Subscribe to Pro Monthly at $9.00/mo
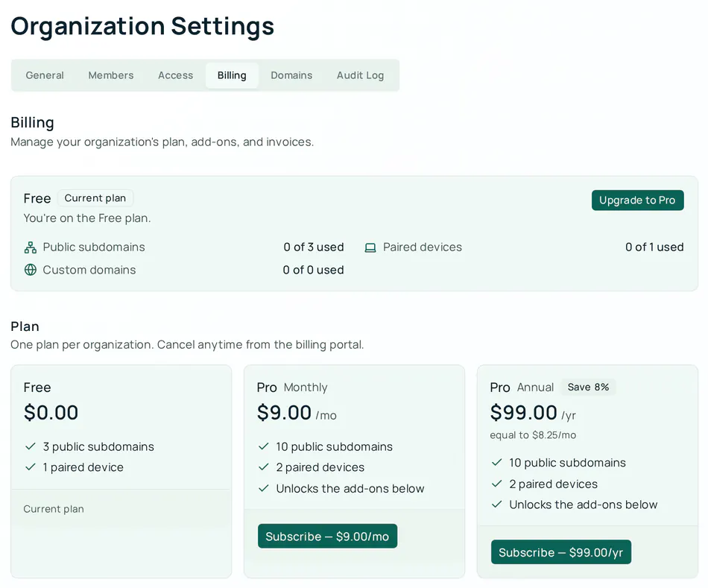Viewport: 708px width, 588px height. (x=327, y=536)
